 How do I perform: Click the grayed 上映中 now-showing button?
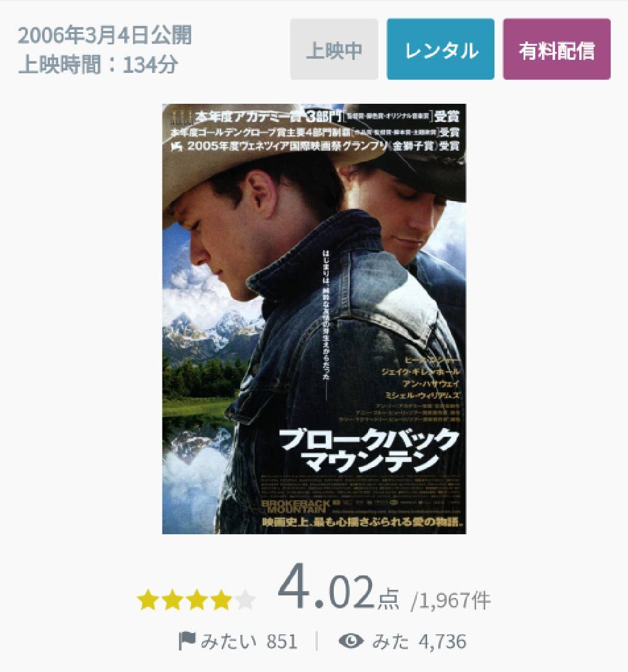pyautogui.click(x=334, y=49)
